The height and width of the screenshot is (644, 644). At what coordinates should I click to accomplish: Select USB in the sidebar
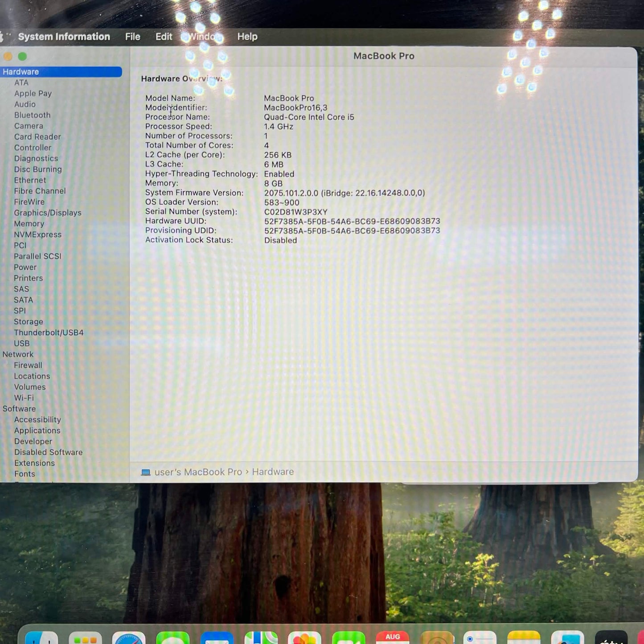(21, 344)
